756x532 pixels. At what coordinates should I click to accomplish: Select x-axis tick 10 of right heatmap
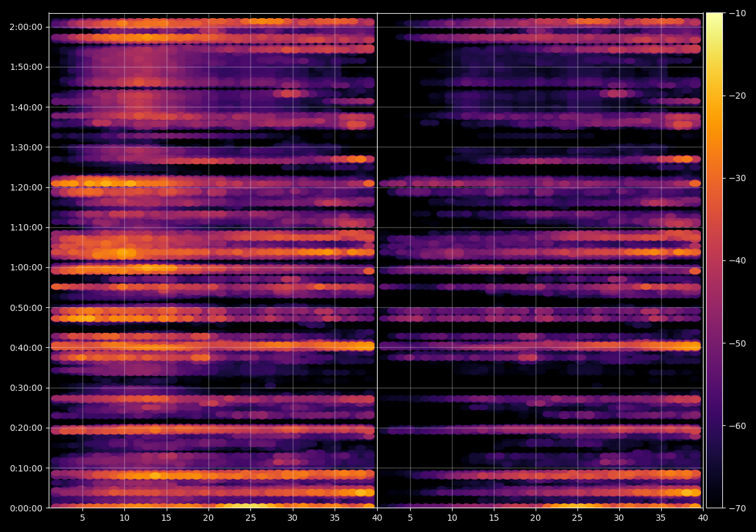click(452, 518)
